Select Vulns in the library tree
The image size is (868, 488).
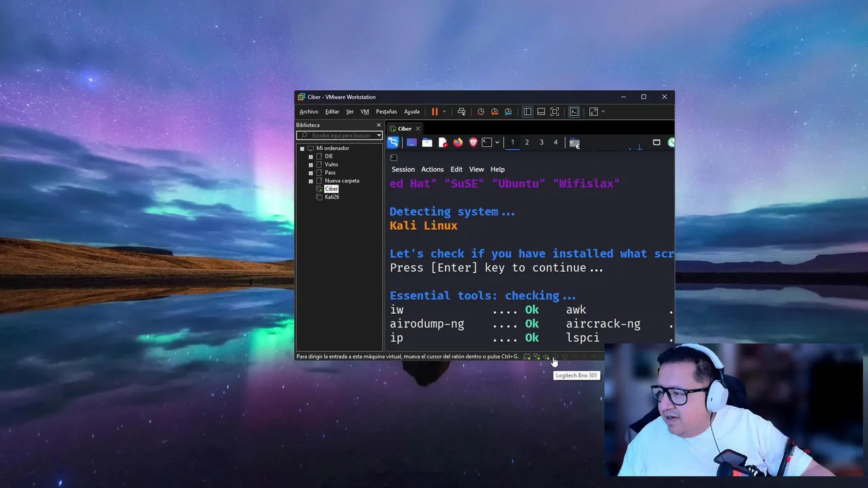point(332,165)
